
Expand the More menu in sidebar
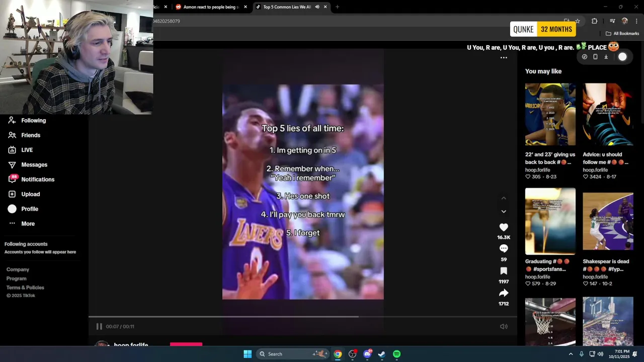(x=22, y=224)
